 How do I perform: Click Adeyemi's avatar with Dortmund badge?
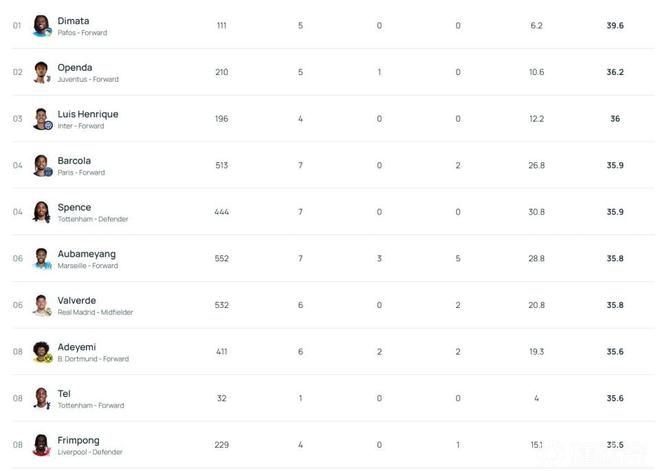click(42, 352)
